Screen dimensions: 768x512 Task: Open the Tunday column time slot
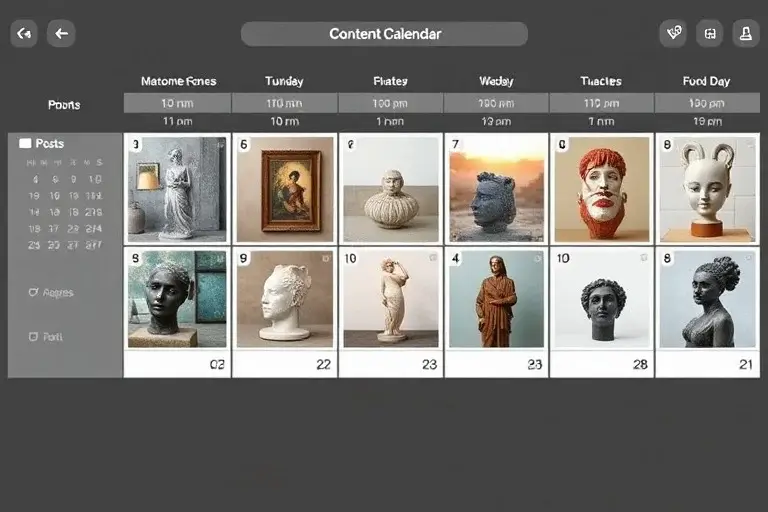(x=284, y=103)
